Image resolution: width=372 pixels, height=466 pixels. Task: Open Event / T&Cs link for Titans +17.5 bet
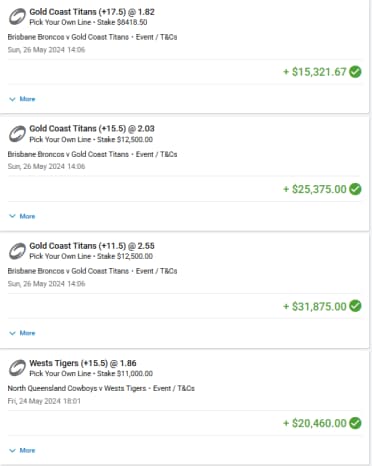point(156,37)
